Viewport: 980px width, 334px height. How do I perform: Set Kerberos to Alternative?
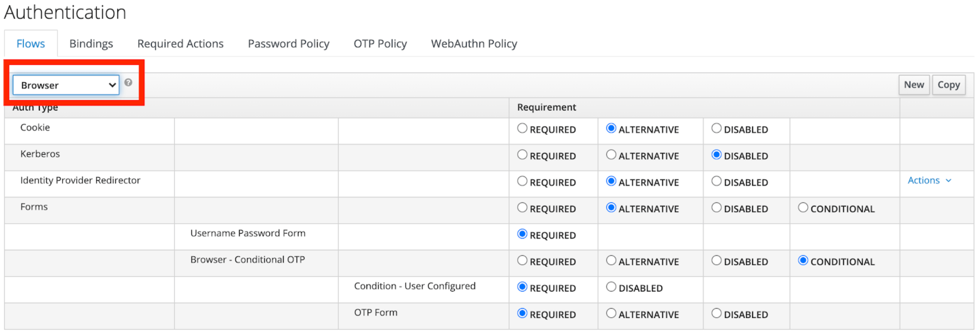[611, 155]
